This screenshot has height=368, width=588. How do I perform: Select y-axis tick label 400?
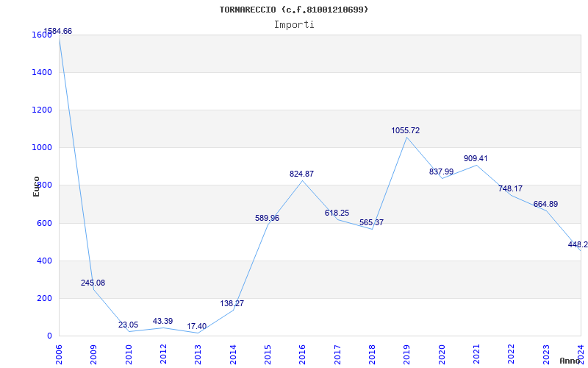coord(44,261)
